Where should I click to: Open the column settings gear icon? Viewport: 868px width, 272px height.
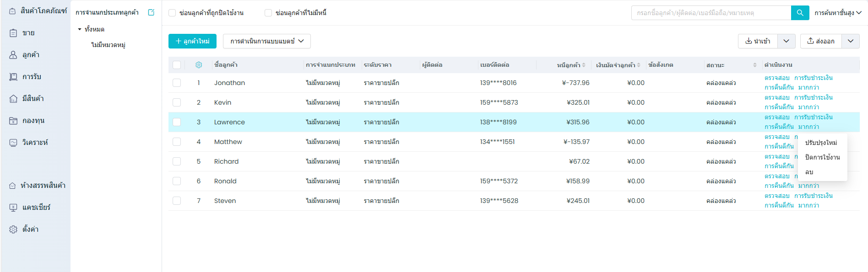(x=199, y=65)
